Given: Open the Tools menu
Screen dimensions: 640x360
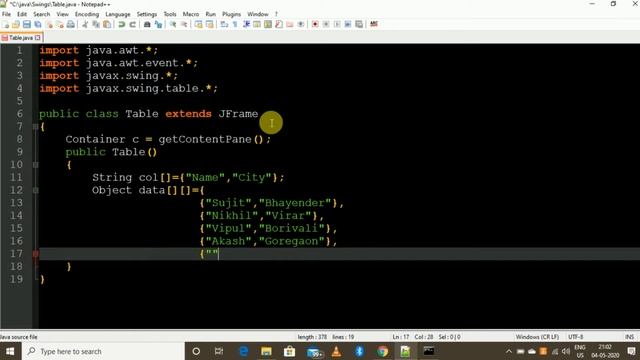Looking at the screenshot, I should click(170, 14).
